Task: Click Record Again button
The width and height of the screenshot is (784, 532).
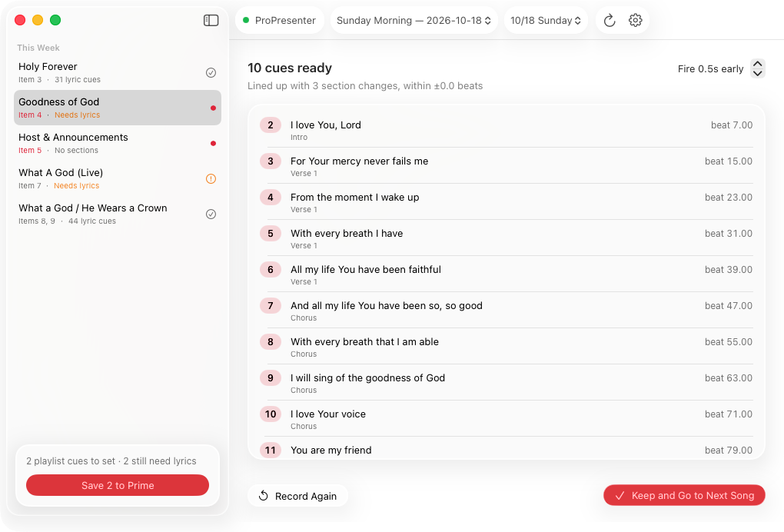Action: pyautogui.click(x=298, y=496)
